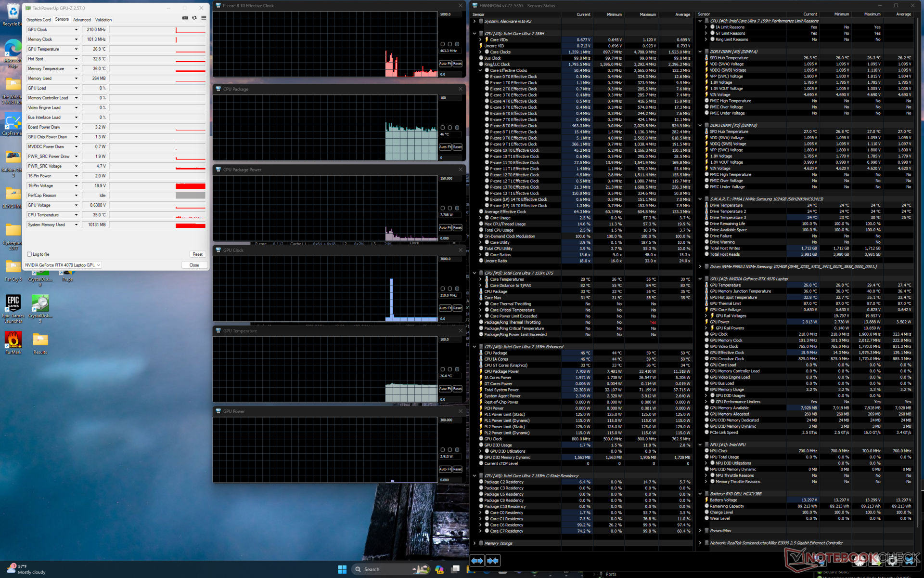The width and height of the screenshot is (924, 578).
Task: Toggle third checkbox in P-core 8 graph
Action: [x=457, y=44]
